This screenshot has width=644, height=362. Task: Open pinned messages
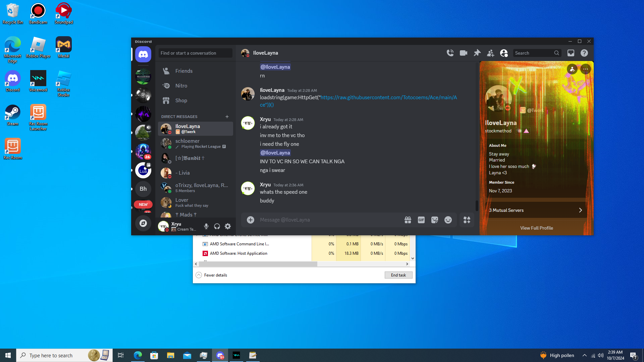[477, 53]
